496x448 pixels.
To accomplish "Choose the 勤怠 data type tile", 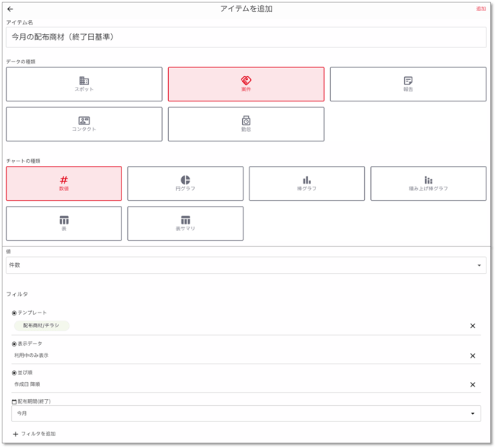I will [246, 124].
